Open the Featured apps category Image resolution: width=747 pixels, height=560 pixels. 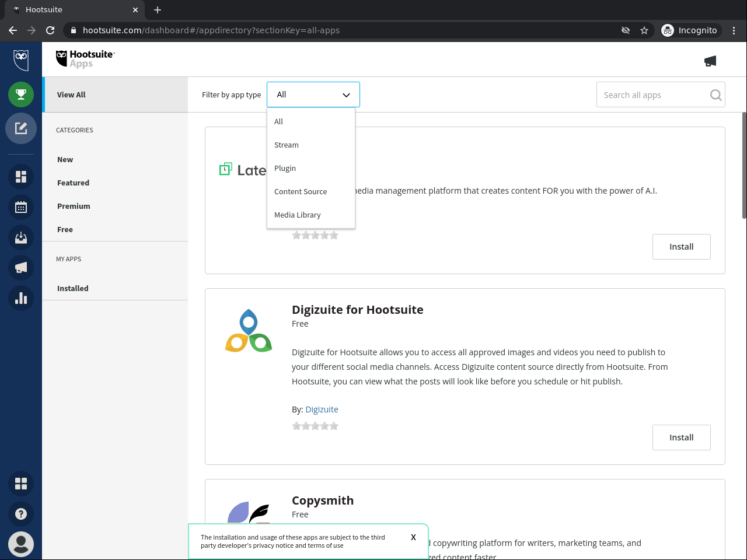coord(74,183)
